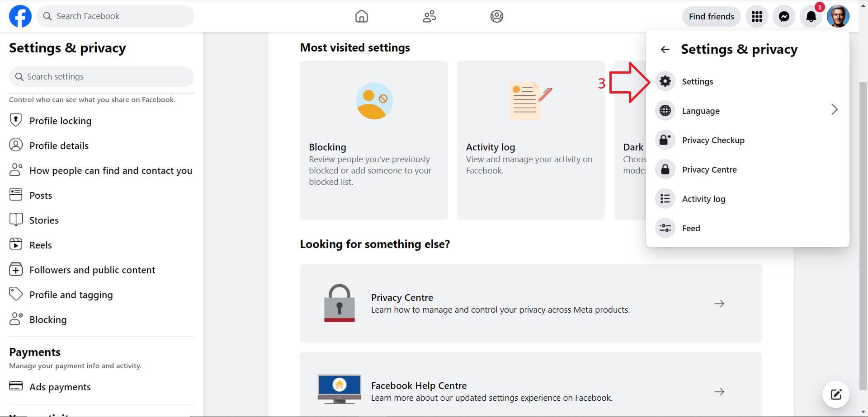868x417 pixels.
Task: Open the Home feed icon
Action: 361,16
